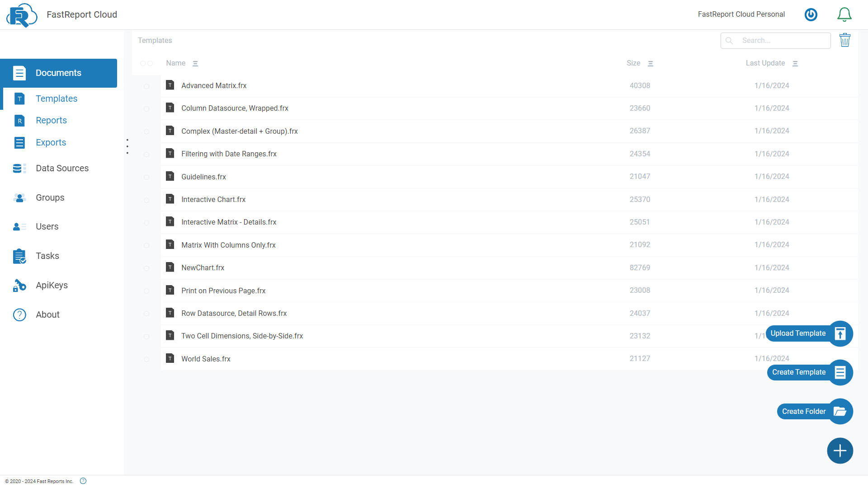Click the help icon beside copyright

(x=83, y=481)
